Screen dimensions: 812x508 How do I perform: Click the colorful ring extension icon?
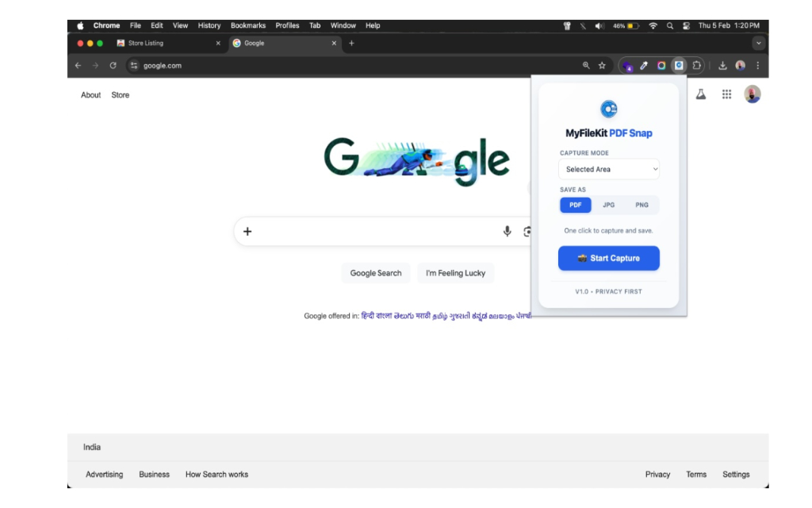pyautogui.click(x=661, y=65)
